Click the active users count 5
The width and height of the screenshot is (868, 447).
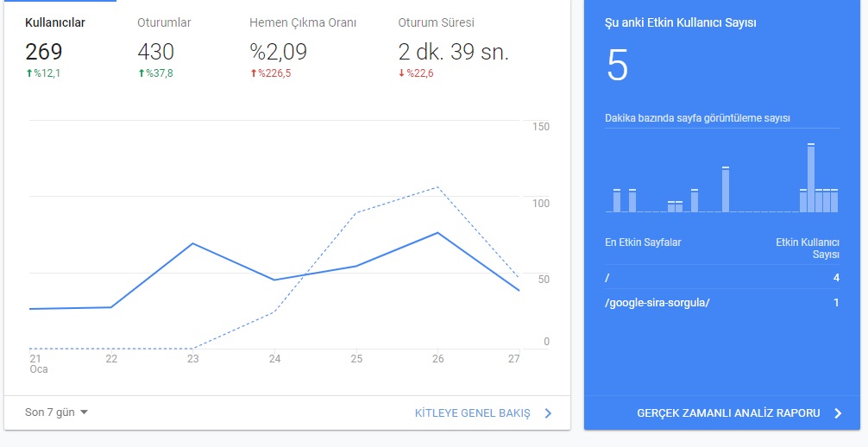[x=618, y=66]
